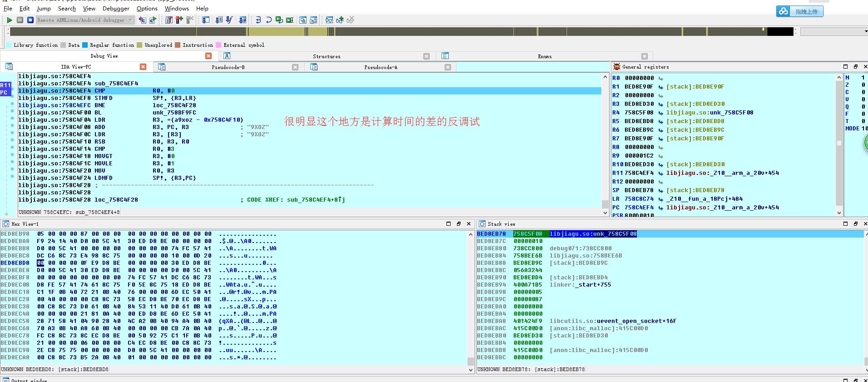This screenshot has height=382, width=868.
Task: Switch to the Pseudocode-A tab
Action: [381, 67]
